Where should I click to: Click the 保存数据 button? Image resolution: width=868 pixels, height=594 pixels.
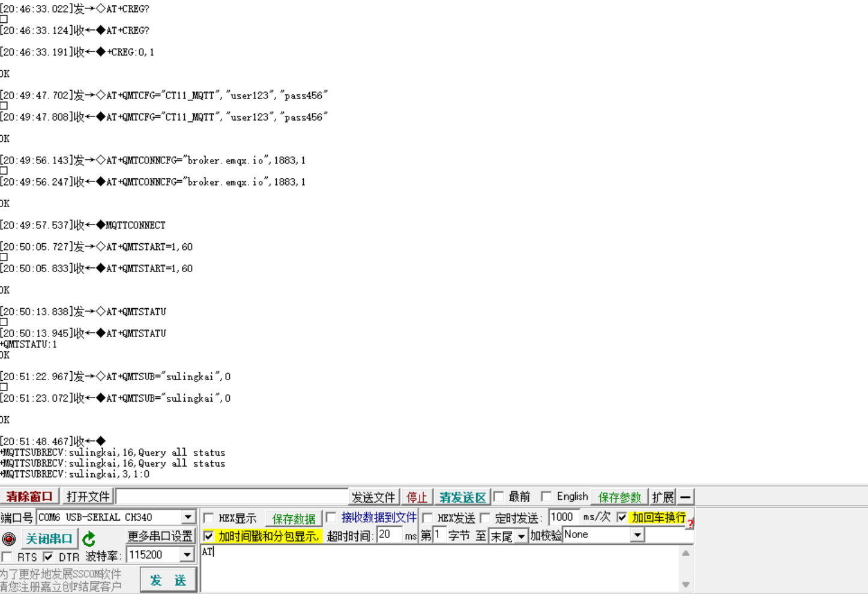click(294, 518)
